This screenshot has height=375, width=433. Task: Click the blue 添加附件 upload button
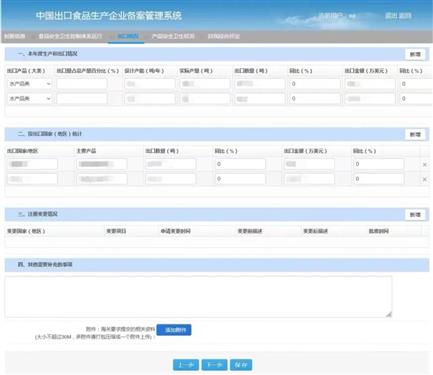174,330
